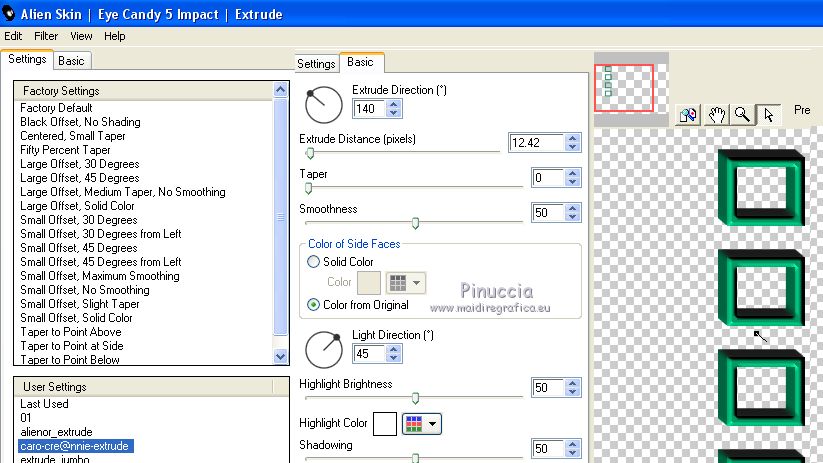823x463 pixels.
Task: Select Solid Color radio button
Action: (313, 261)
